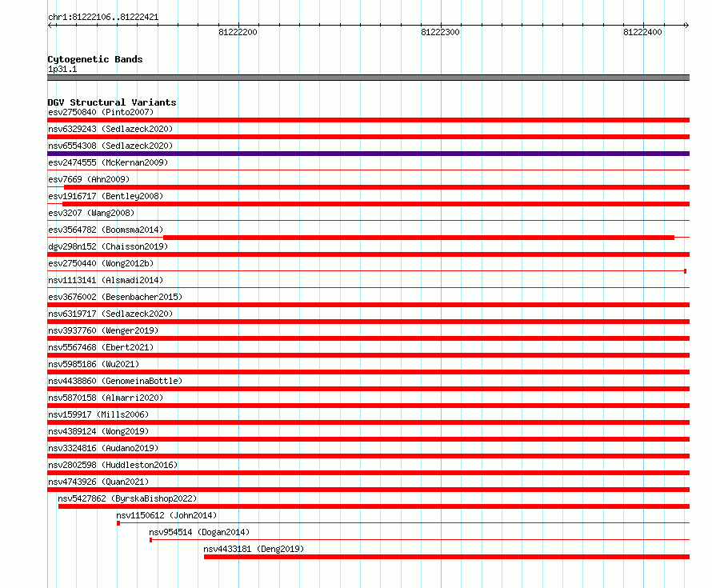
Task: Click nsv4389124 (Wong2019) variant label
Action: click(x=98, y=431)
